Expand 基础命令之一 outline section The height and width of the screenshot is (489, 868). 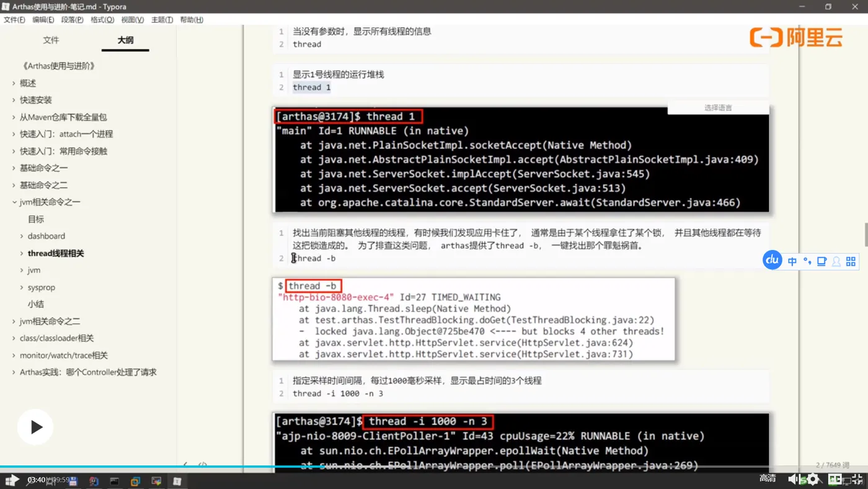[x=14, y=168]
